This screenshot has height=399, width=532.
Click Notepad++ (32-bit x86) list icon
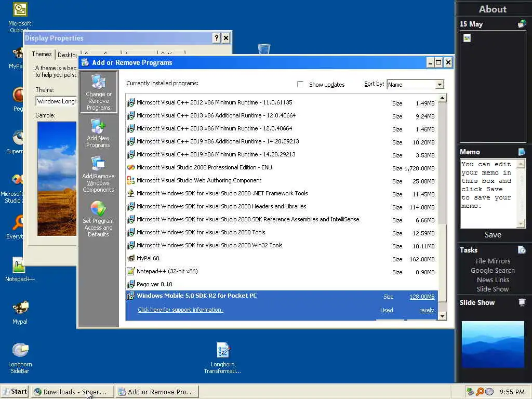[130, 271]
